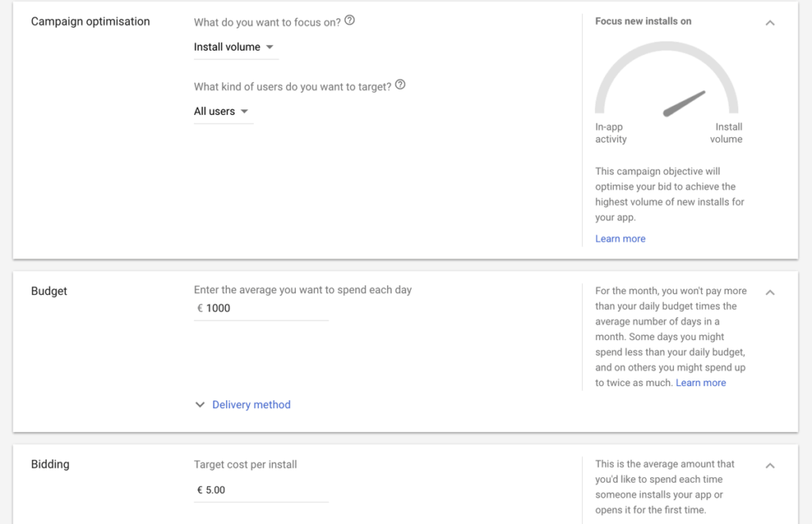Click the Budget section heading
Screen dimensions: 812x524
pos(49,291)
